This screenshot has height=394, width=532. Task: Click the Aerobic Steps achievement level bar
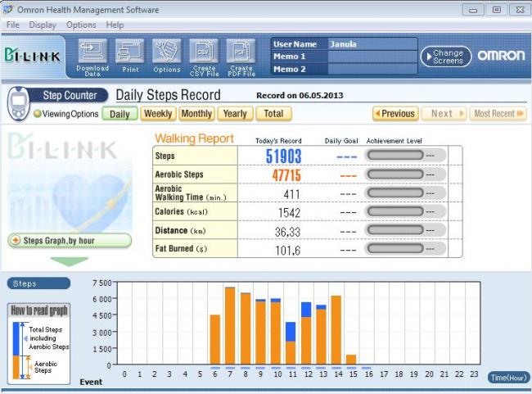click(395, 174)
